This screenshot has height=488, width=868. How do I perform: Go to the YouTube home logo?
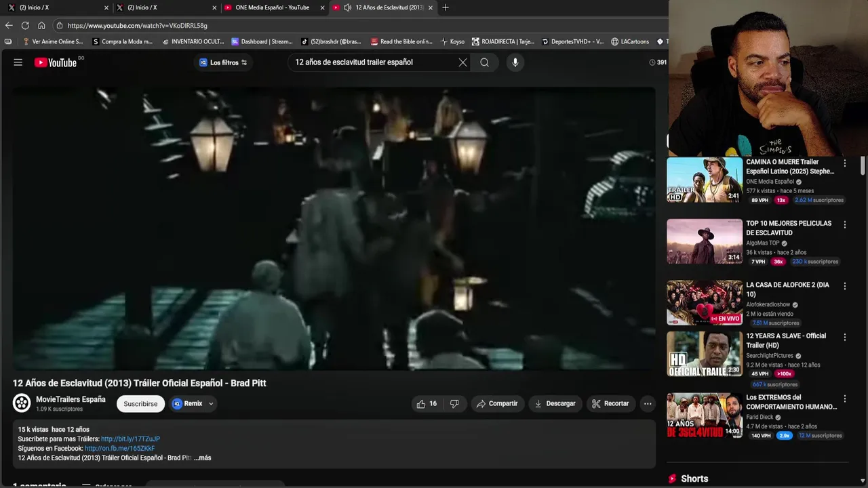(56, 62)
